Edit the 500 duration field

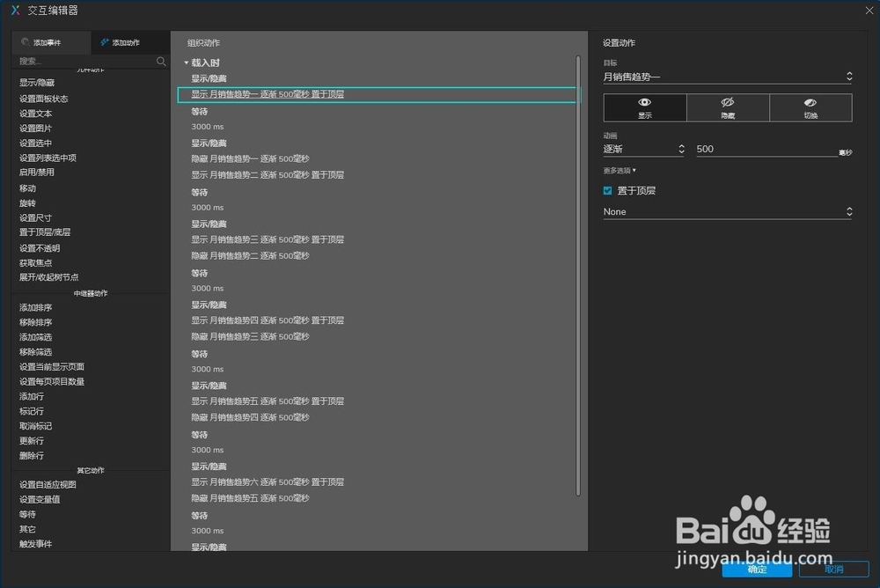pos(766,149)
